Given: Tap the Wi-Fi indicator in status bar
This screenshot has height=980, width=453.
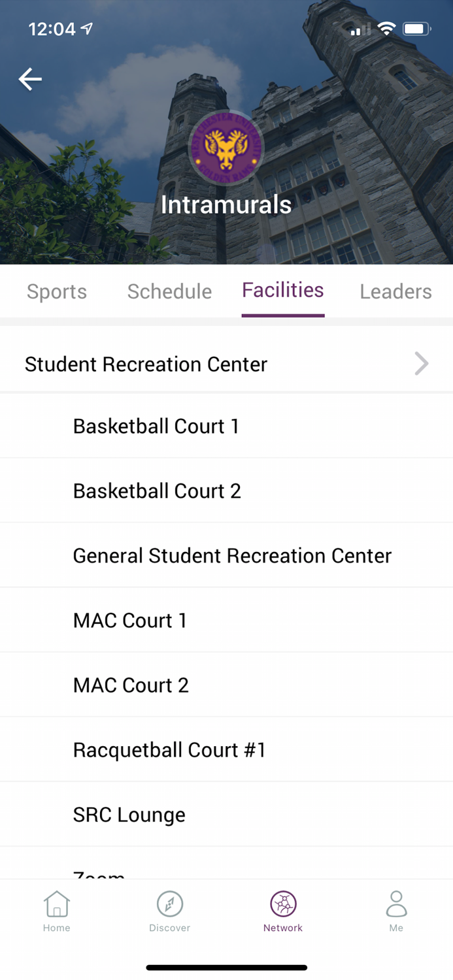Looking at the screenshot, I should click(387, 29).
